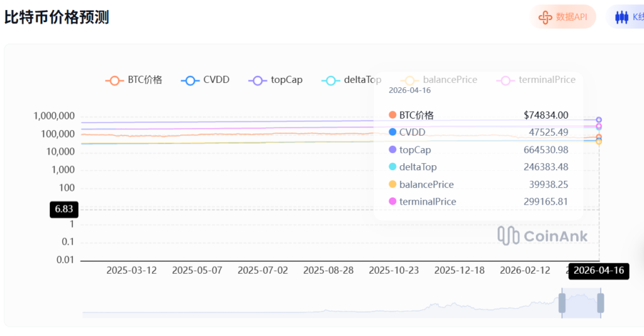
Task: Click the 6.83 y-axis pointer label
Action: 64,210
